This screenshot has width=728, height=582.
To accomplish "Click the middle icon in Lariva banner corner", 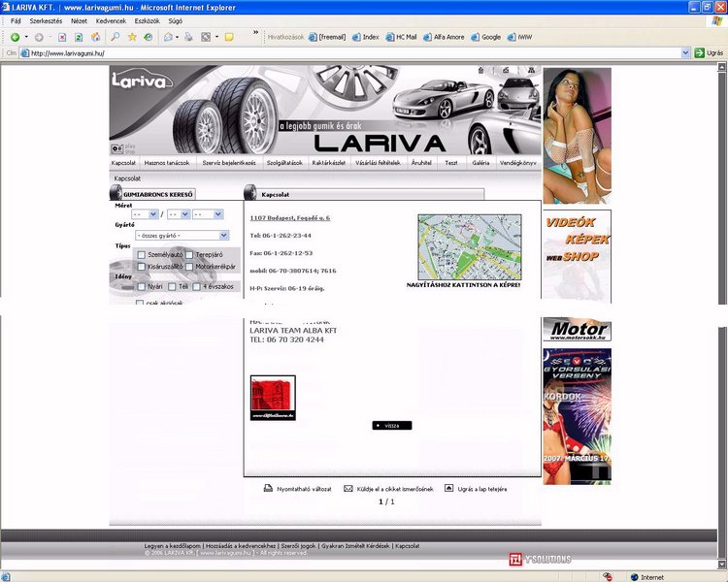I will point(506,70).
